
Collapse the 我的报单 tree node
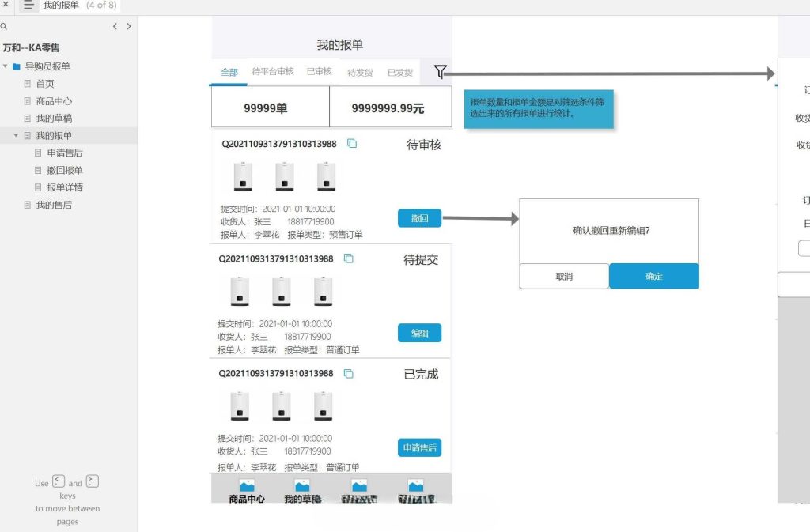coord(17,135)
